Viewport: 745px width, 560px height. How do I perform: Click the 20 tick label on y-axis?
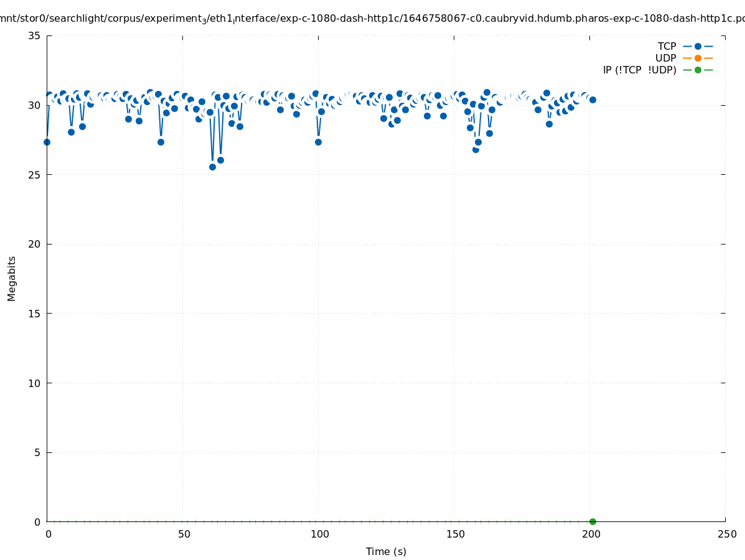pos(34,244)
